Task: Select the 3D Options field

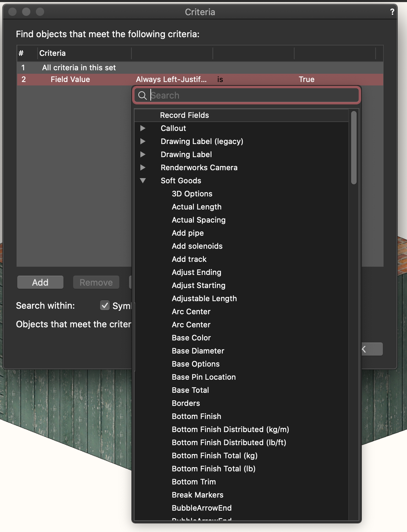Action: (x=192, y=194)
